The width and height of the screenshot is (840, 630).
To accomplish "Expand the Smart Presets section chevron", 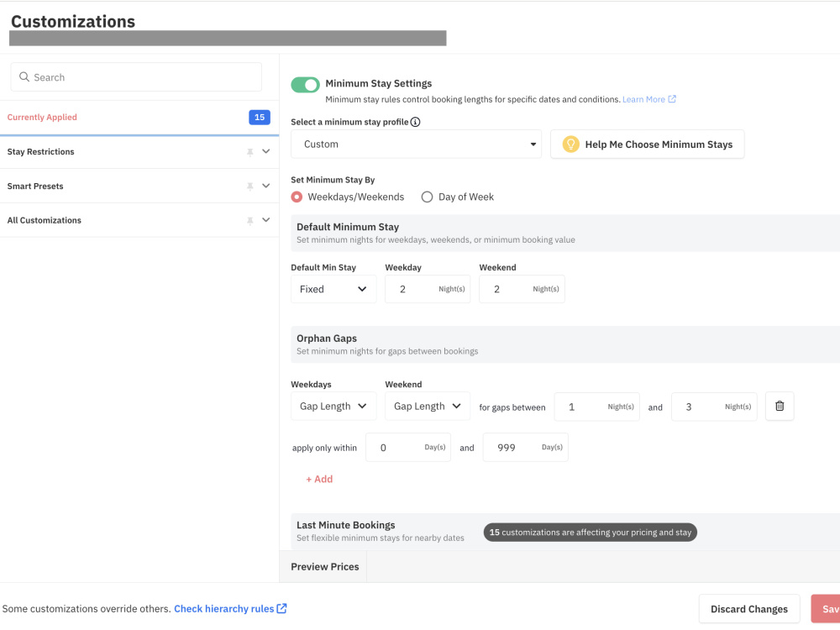I will 265,186.
